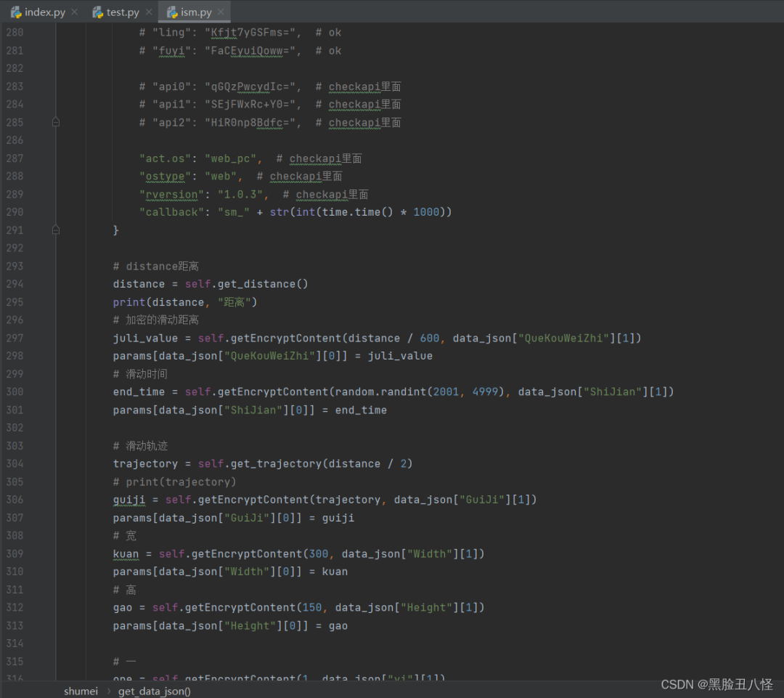Click line number 294 in the gutter
This screenshot has width=784, height=698.
tap(15, 284)
